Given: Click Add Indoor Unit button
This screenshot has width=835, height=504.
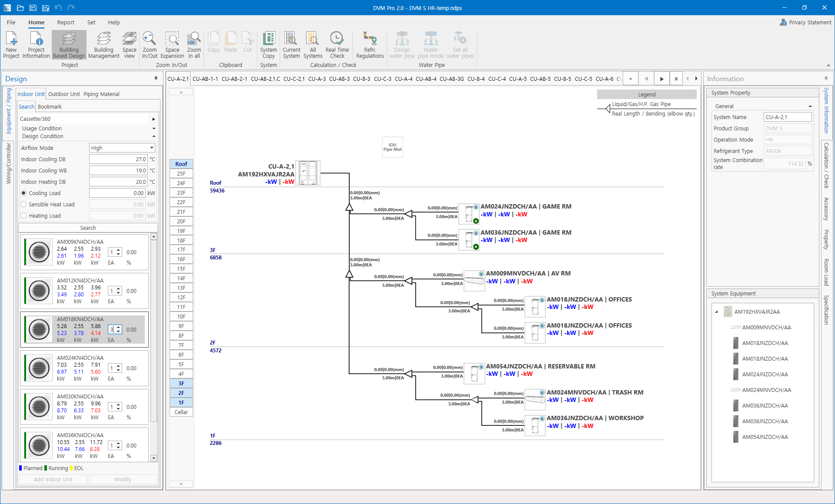Looking at the screenshot, I should [x=53, y=479].
